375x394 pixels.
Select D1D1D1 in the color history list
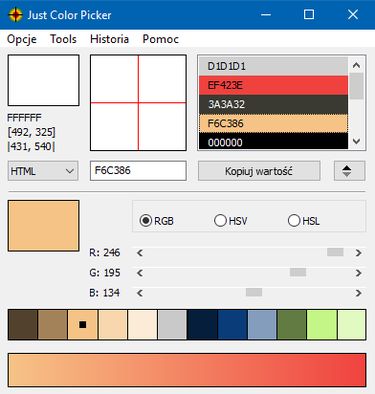[273, 66]
